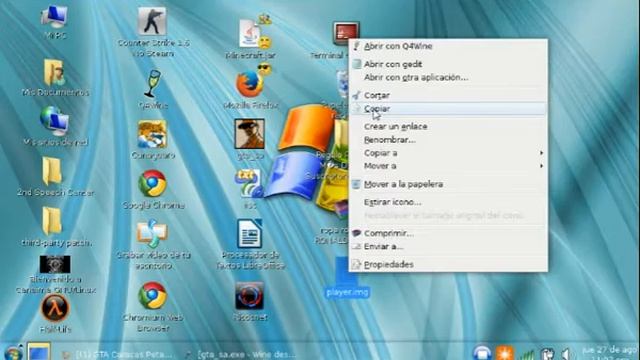Expand the Copiar a submenu

point(448,153)
